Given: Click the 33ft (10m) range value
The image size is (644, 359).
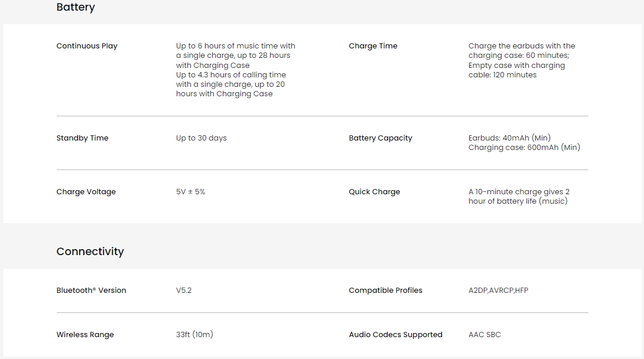Looking at the screenshot, I should 195,335.
